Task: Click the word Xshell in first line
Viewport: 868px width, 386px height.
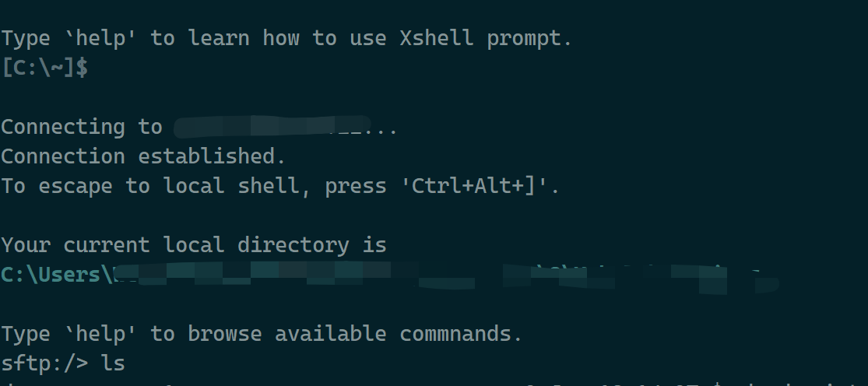Action: (x=437, y=37)
